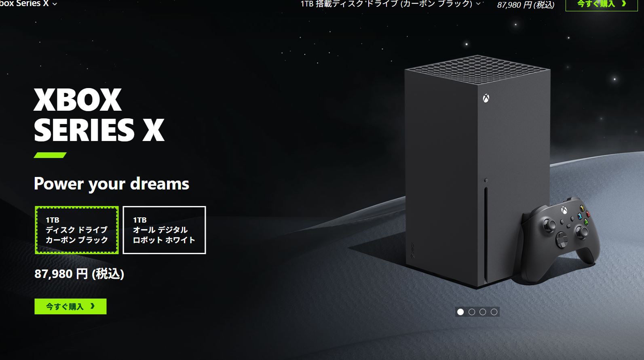The image size is (644, 360).
Task: Open the 1TB 搭載ディスク ドライブ configuration dropdown
Action: 390,4
